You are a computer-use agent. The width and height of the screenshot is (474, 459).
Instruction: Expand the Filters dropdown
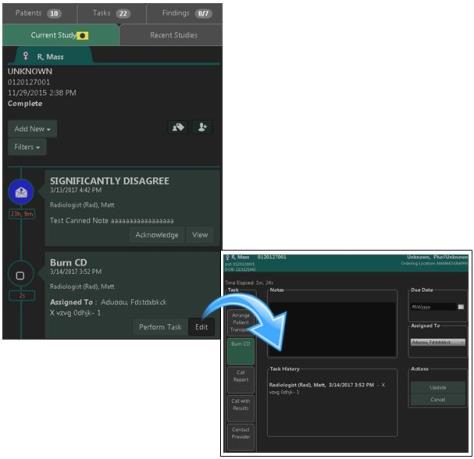point(27,147)
